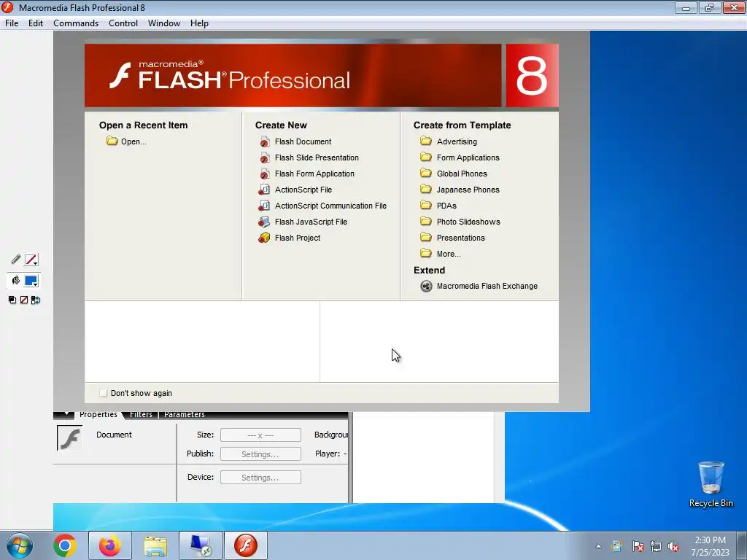Screen dimensions: 747x560
Task: Open the Help menu
Action: (x=199, y=23)
